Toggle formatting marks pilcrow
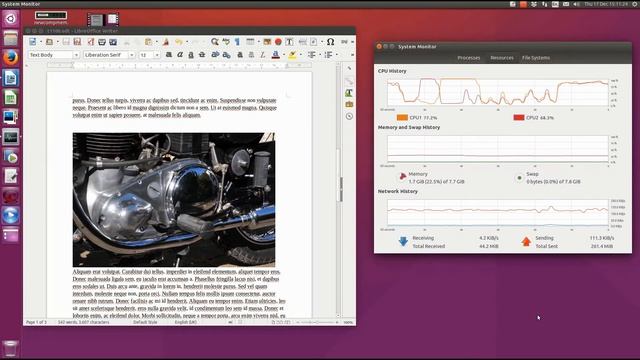640x360 pixels. (237, 42)
